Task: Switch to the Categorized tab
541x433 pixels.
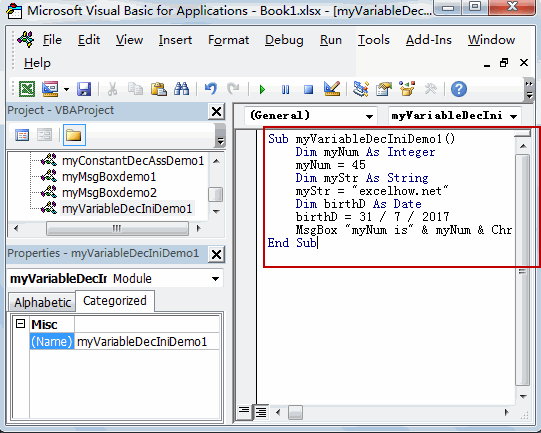Action: [x=115, y=301]
